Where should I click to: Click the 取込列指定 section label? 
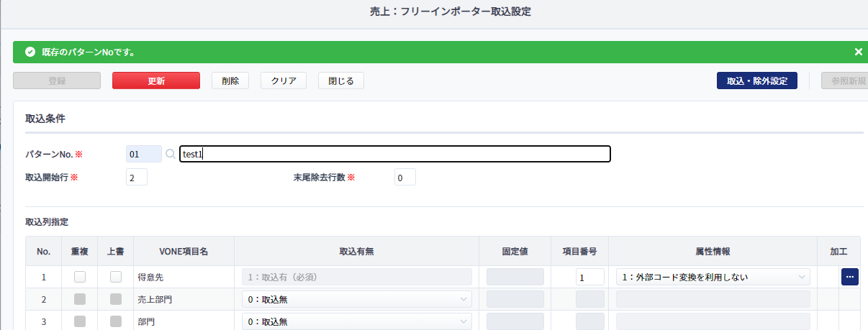[47, 222]
